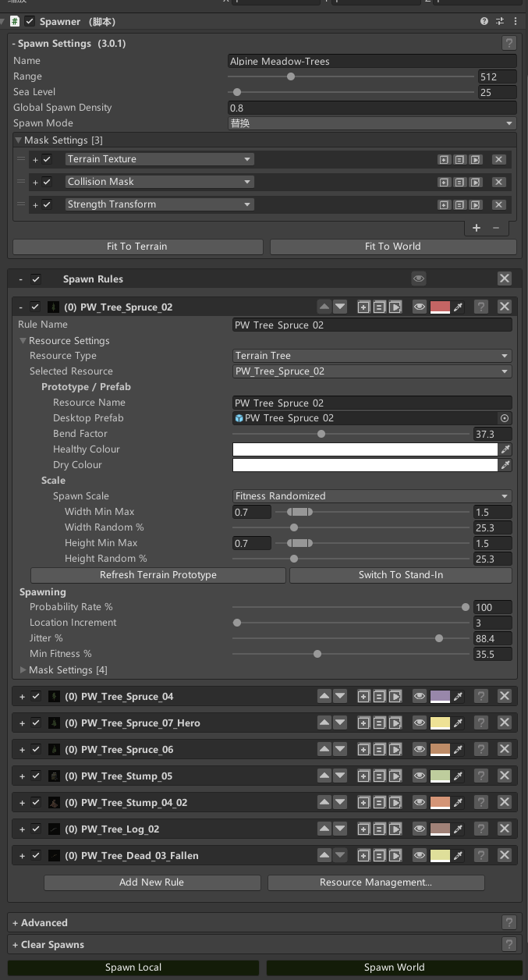Click third square icon on PW_Tree_Log_02 rule
Viewport: 528px width, 980px height.
tap(395, 829)
